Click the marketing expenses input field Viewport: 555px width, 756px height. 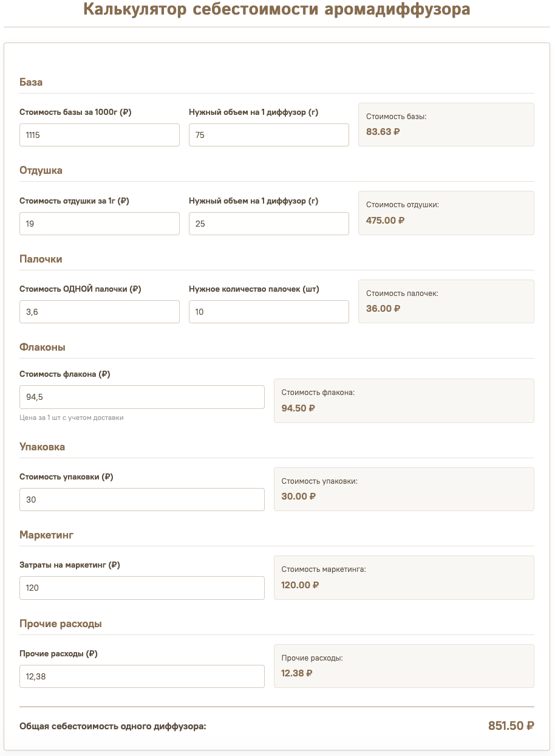142,588
